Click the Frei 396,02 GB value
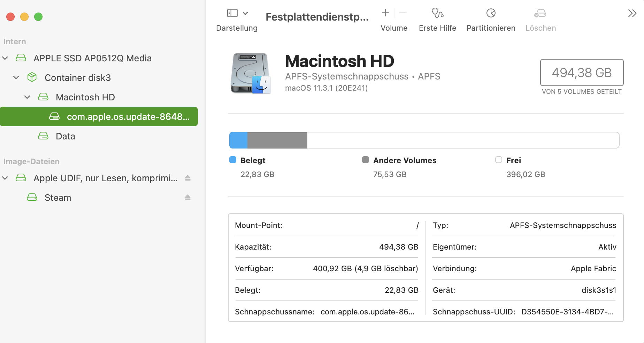 [526, 175]
